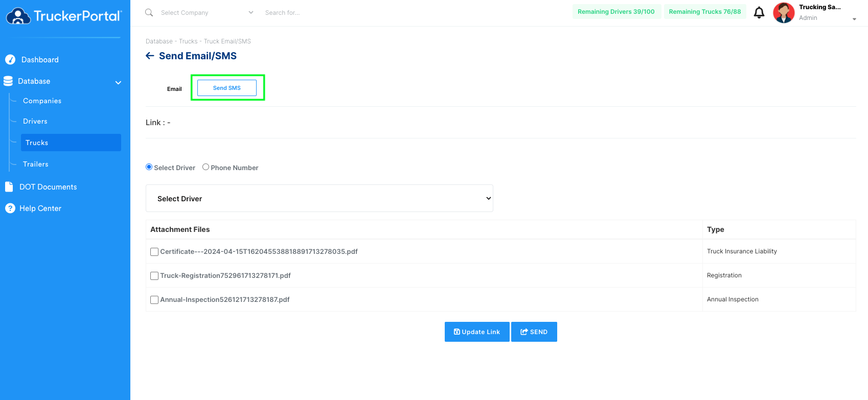Click the Update Link button
This screenshot has width=868, height=400.
point(477,332)
